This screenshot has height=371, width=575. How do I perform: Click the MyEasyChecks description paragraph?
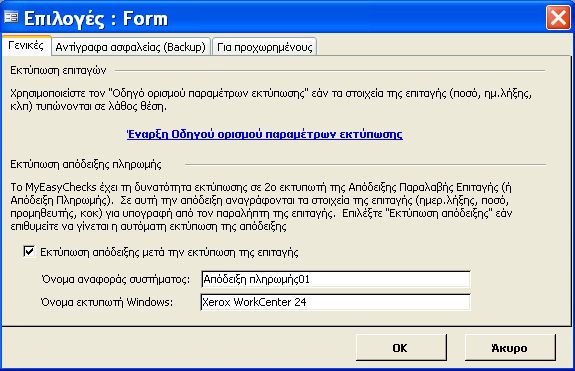[x=261, y=207]
